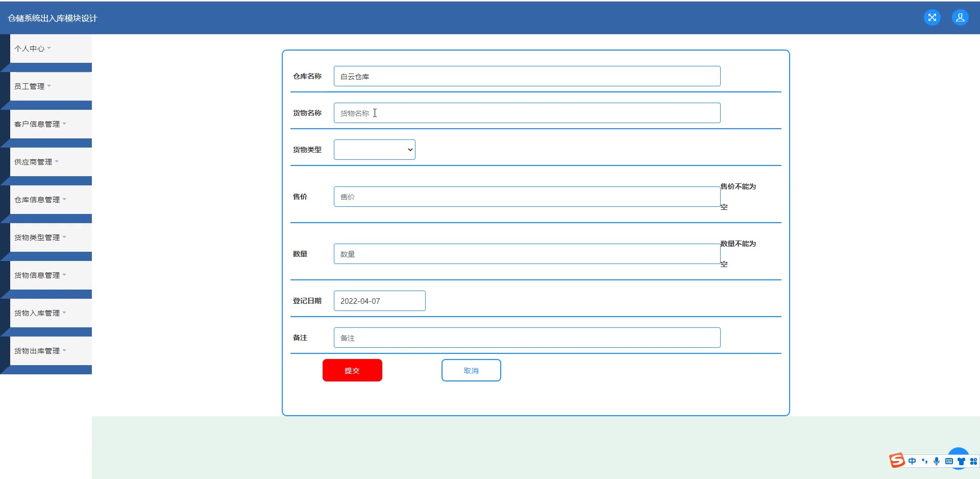Click the 登记日期 field label

point(307,301)
